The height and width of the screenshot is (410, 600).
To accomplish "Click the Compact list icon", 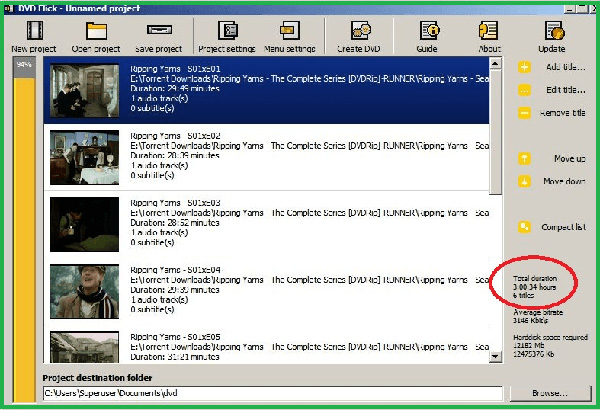I will click(524, 227).
